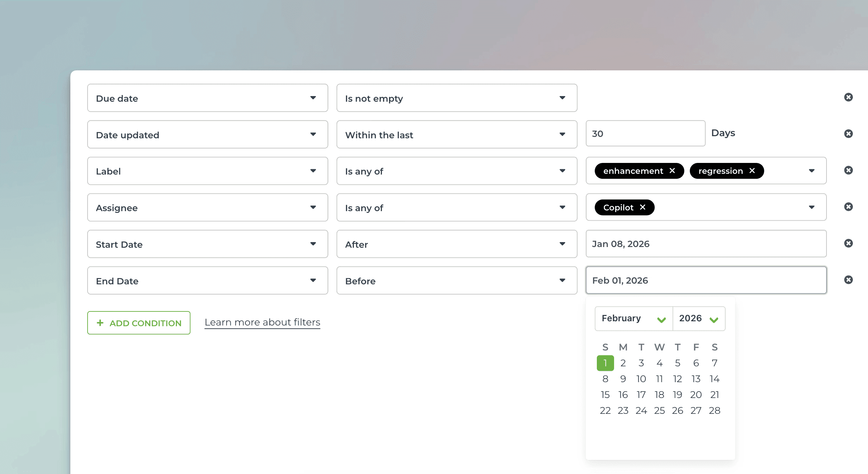
Task: Expand the February month selector
Action: coord(662,319)
